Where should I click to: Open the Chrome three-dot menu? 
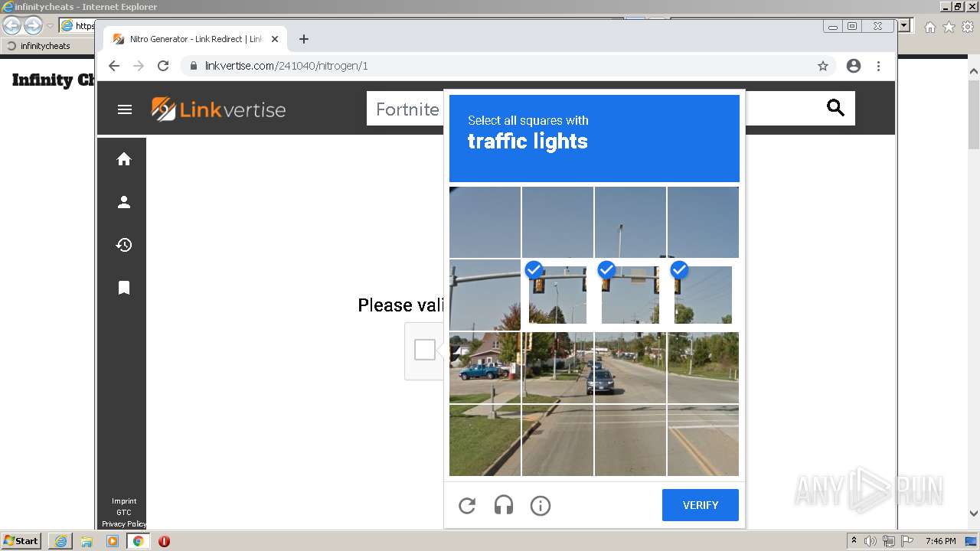878,66
